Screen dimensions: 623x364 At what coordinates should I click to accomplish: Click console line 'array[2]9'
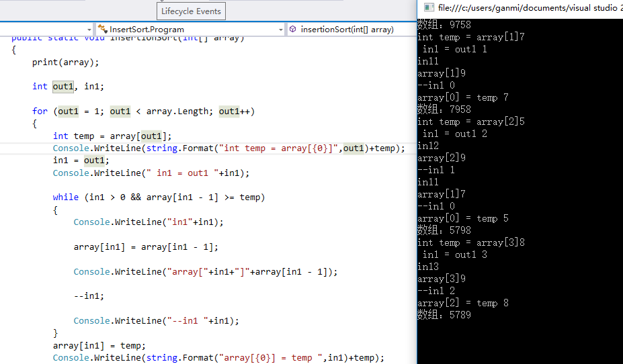[x=442, y=158]
